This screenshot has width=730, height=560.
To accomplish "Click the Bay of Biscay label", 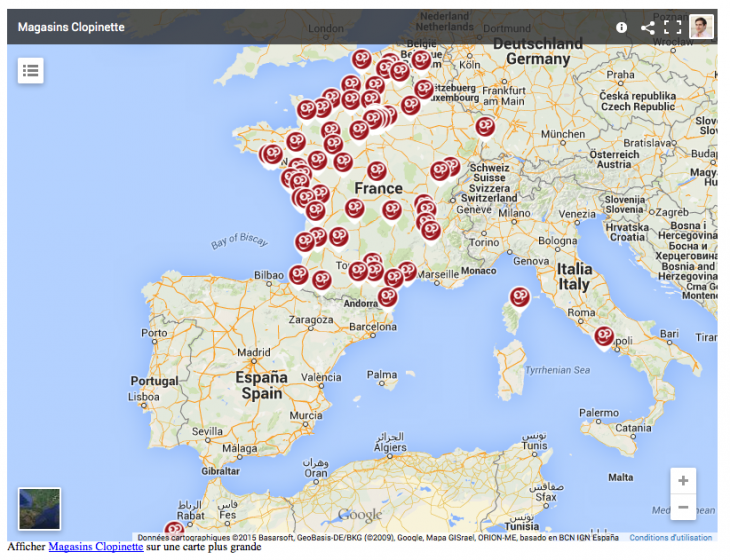I will coord(239,241).
